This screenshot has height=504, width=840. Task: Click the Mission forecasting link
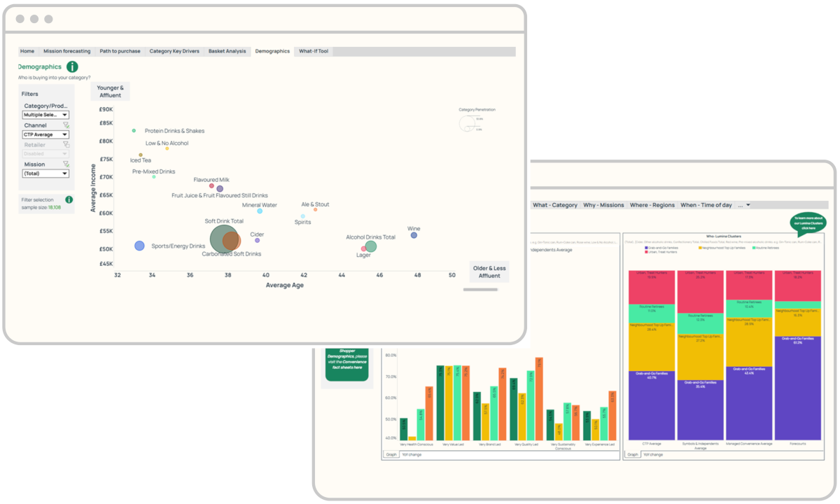point(66,50)
